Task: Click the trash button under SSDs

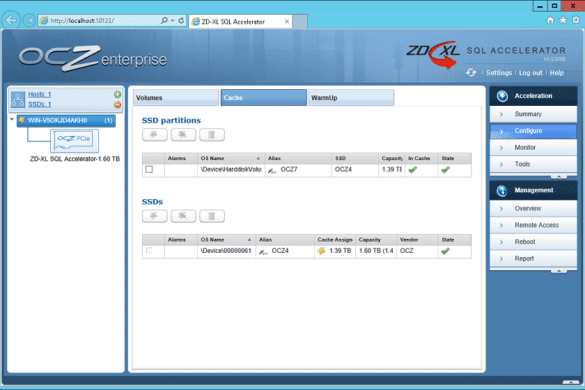Action: click(x=212, y=216)
